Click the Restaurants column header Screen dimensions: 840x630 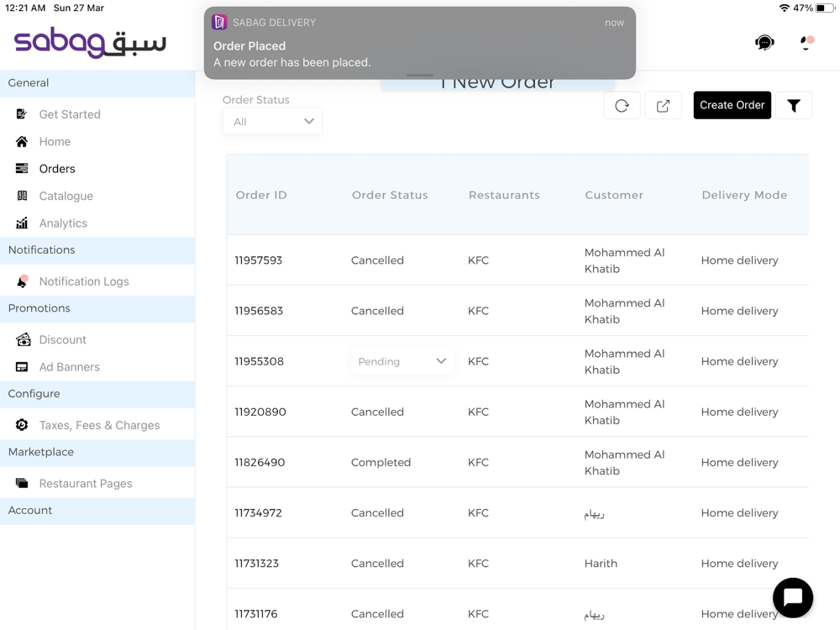click(504, 195)
